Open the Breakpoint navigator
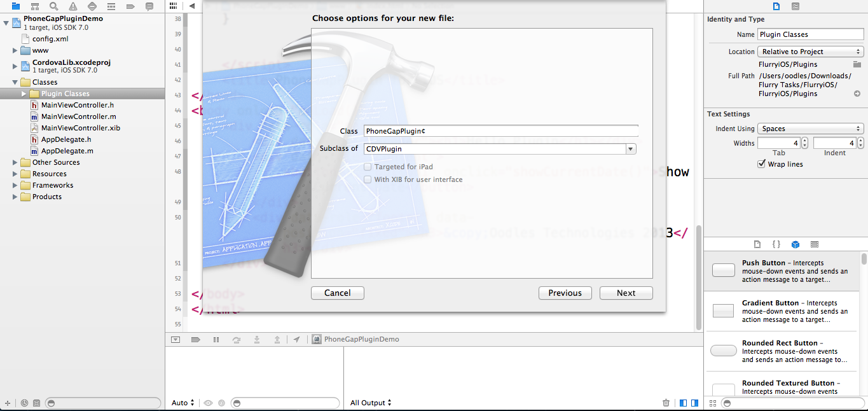The height and width of the screenshot is (411, 868). click(x=130, y=6)
